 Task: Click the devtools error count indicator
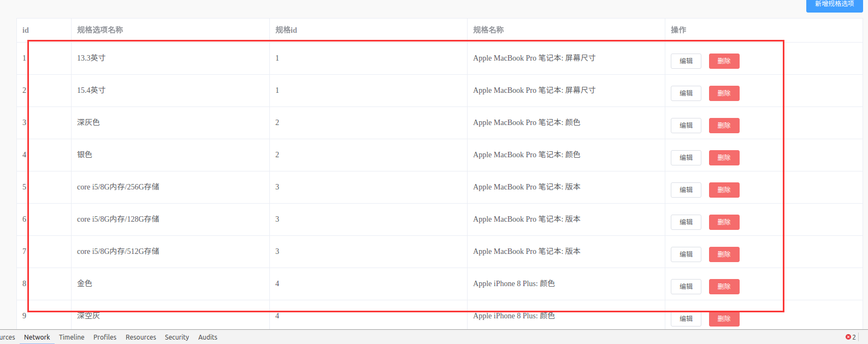pos(851,337)
